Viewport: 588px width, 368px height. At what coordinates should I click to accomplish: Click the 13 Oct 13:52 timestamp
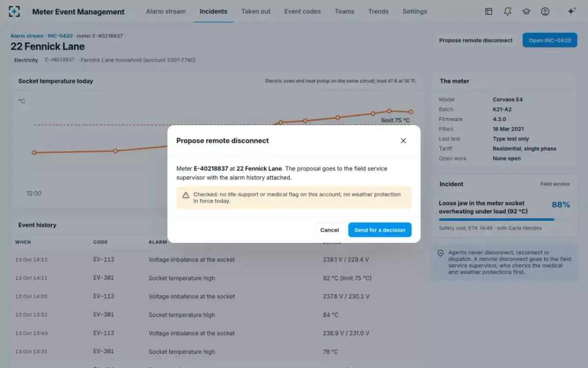point(31,315)
